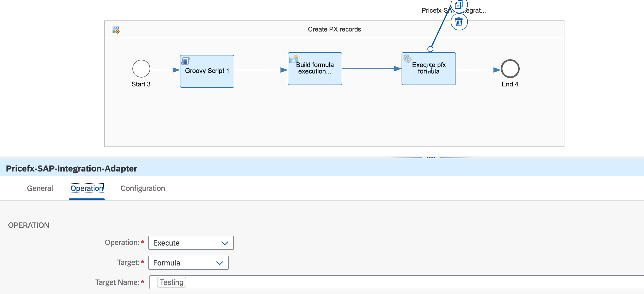Screen dimensions: 644x294
Task: Open the Operation dropdown showing Execute
Action: point(191,243)
